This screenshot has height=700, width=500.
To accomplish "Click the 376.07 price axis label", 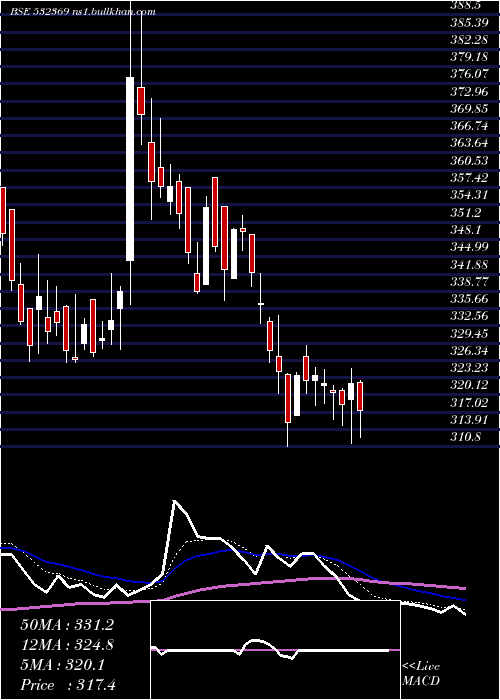I will click(470, 74).
